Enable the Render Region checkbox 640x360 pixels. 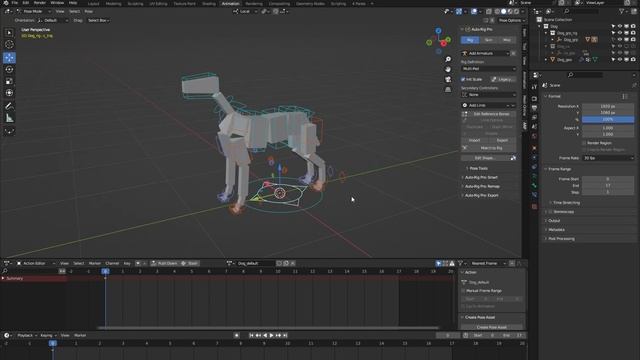coord(584,143)
